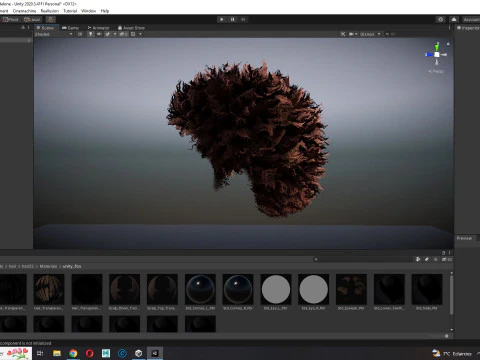Toggle scene effects icon
Image resolution: width=480 pixels, height=360 pixels.
click(x=108, y=34)
